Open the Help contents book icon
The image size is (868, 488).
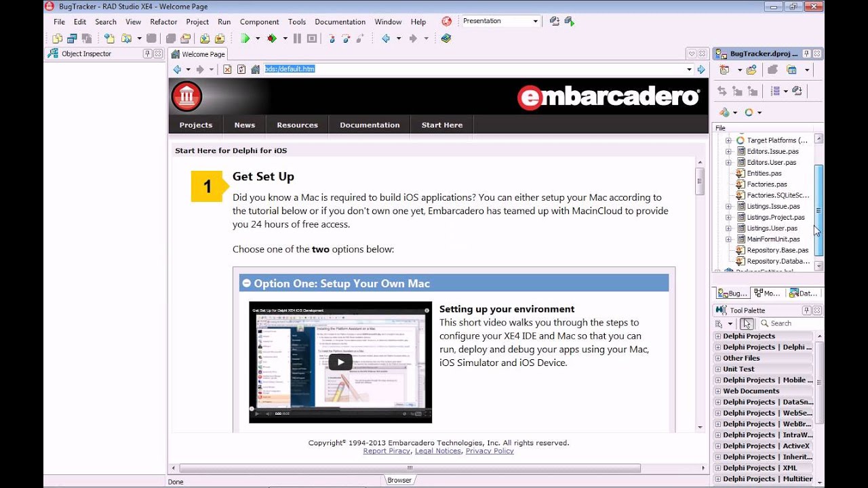[446, 39]
